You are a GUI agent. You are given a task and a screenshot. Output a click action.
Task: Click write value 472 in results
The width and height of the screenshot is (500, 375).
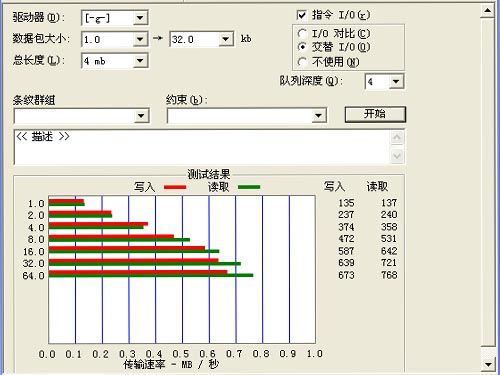(x=346, y=239)
